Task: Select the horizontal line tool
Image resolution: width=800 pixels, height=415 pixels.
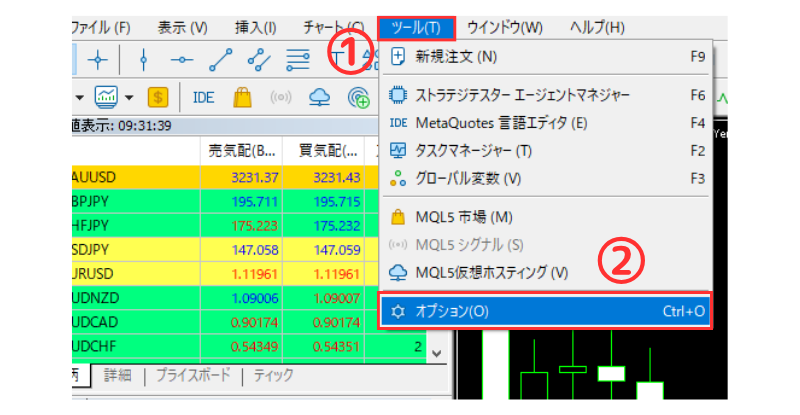Action: pyautogui.click(x=182, y=60)
